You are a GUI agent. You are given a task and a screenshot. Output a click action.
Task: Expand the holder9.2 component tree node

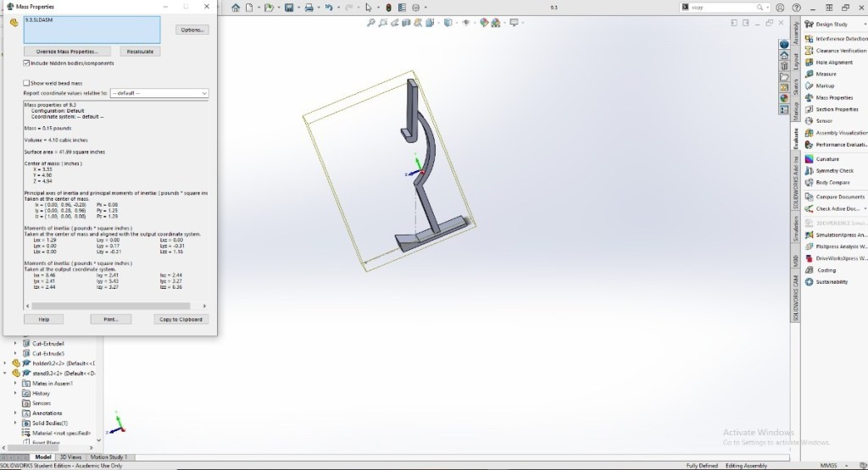pos(6,362)
